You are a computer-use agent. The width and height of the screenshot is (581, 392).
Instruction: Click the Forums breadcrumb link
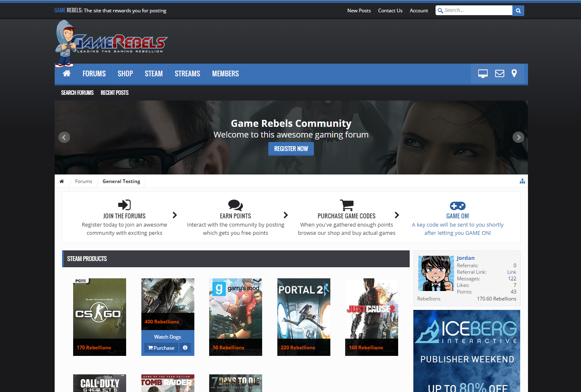pos(83,181)
